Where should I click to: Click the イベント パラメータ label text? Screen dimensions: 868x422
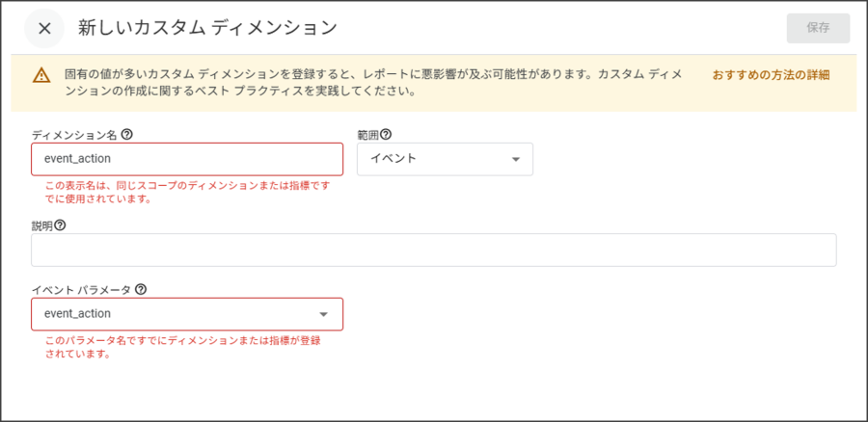coord(81,289)
